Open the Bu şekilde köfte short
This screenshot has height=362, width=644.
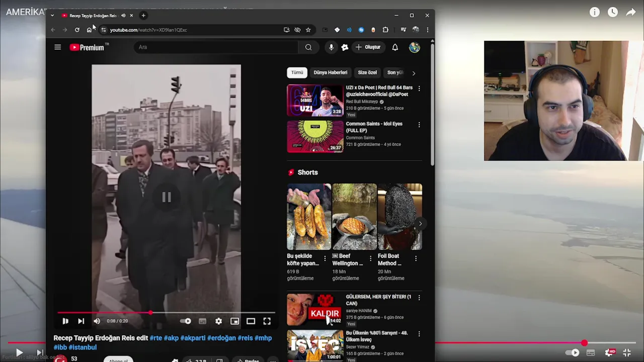pyautogui.click(x=309, y=217)
